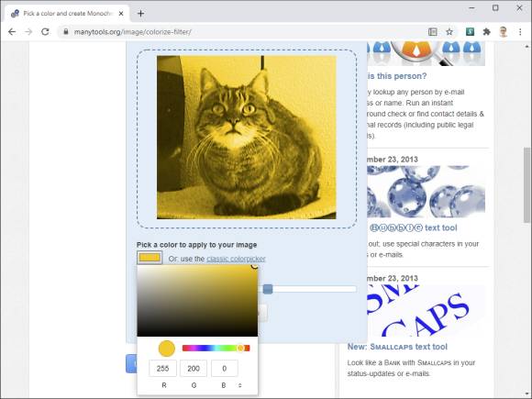Viewport: 532px width, 399px height.
Task: Bookmark this page with the star icon
Action: tap(449, 32)
